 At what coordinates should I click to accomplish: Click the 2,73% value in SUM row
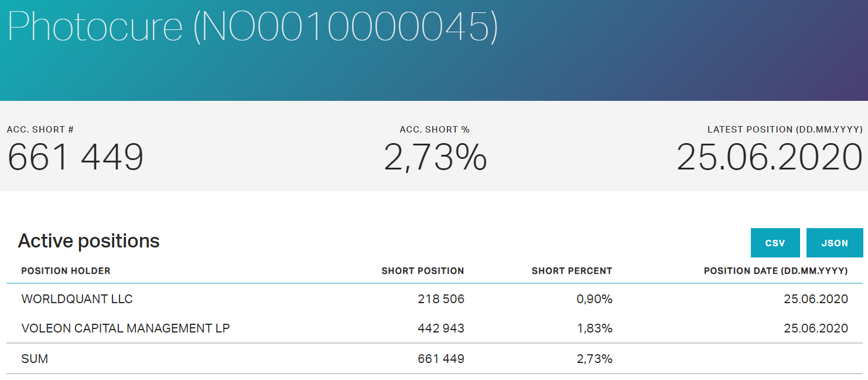pyautogui.click(x=594, y=359)
